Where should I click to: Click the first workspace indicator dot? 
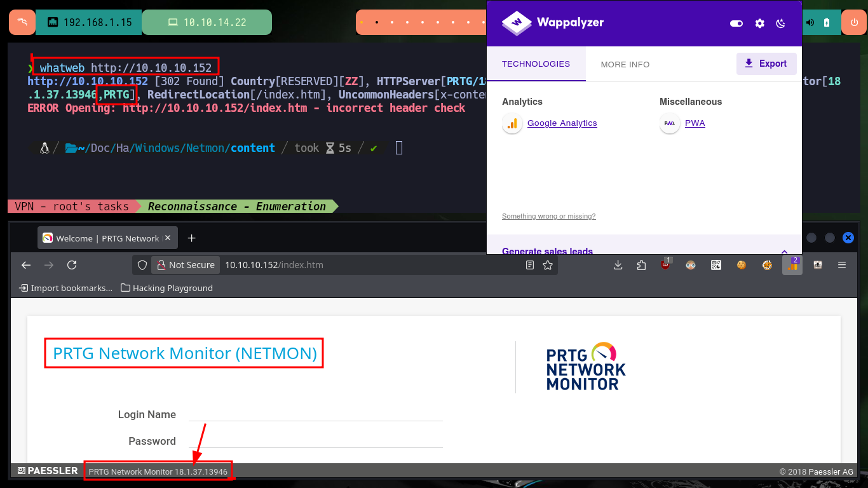pos(361,22)
